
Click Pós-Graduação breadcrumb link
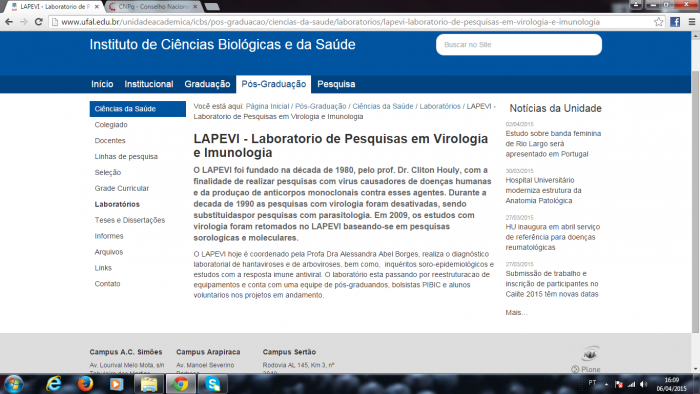pos(321,106)
